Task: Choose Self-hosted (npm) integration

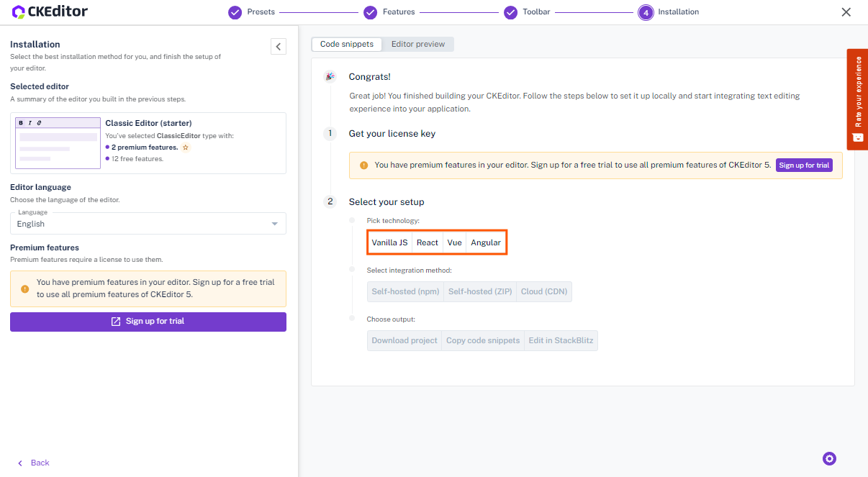Action: coord(405,292)
